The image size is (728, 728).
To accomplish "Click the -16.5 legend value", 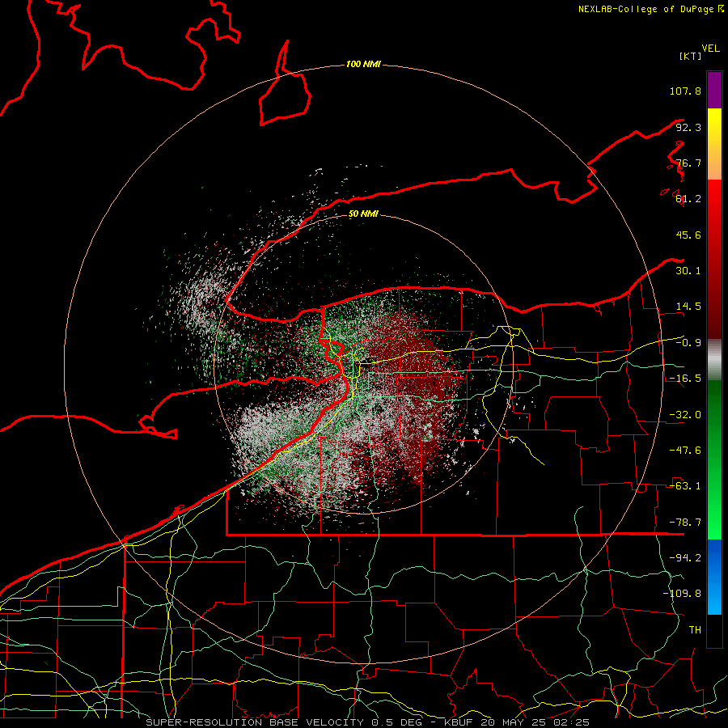I will 685,379.
